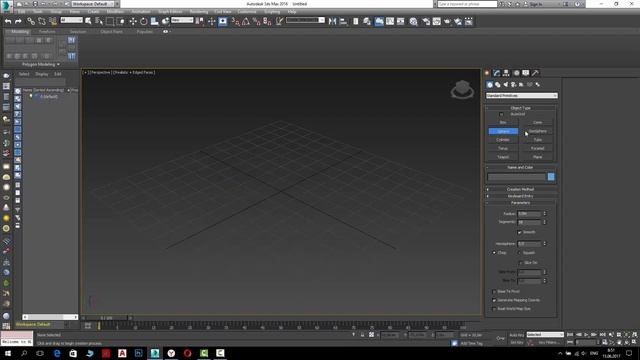
Task: Toggle Generate Mapping Coords checkbox
Action: [494, 300]
